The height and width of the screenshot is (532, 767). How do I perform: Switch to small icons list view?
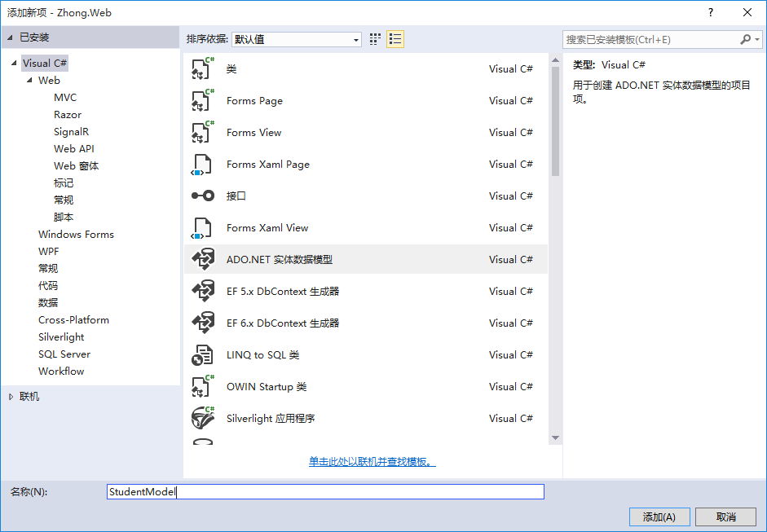[395, 39]
